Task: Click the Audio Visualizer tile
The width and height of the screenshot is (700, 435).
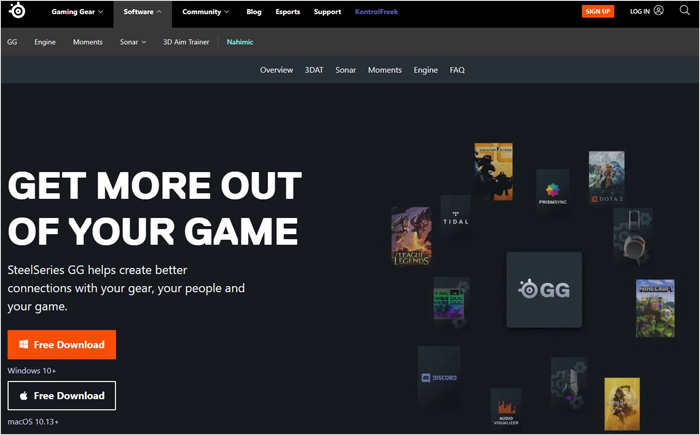Action: click(x=506, y=407)
